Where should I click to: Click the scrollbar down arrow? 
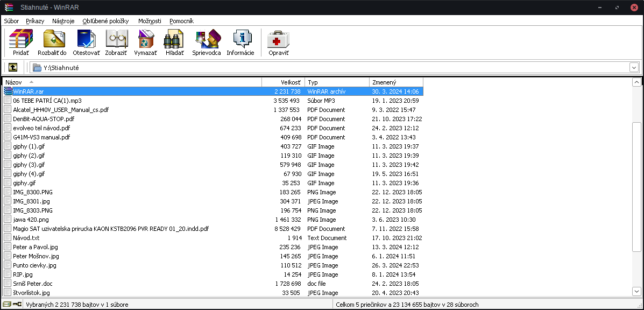[636, 291]
